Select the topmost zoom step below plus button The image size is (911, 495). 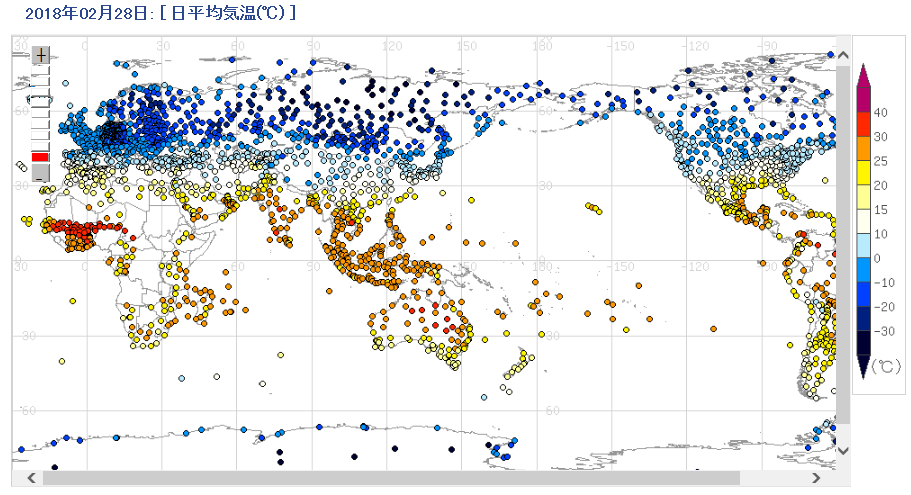[41, 72]
